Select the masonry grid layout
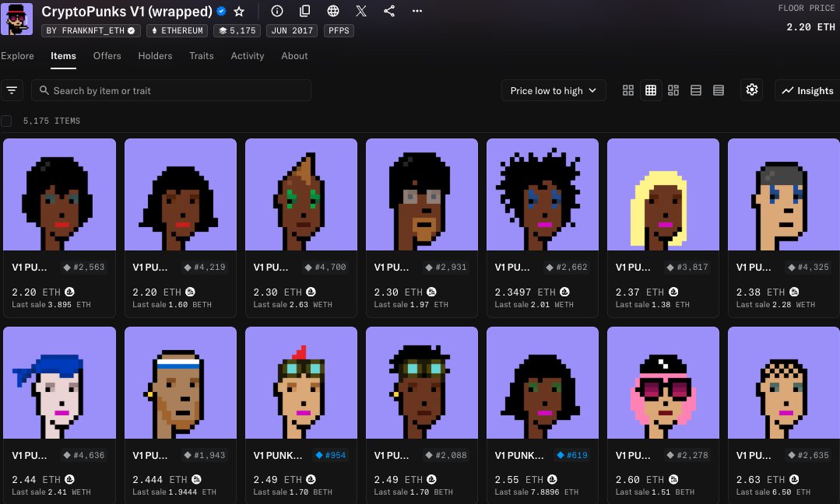Screen dimensions: 840x504 coord(673,89)
